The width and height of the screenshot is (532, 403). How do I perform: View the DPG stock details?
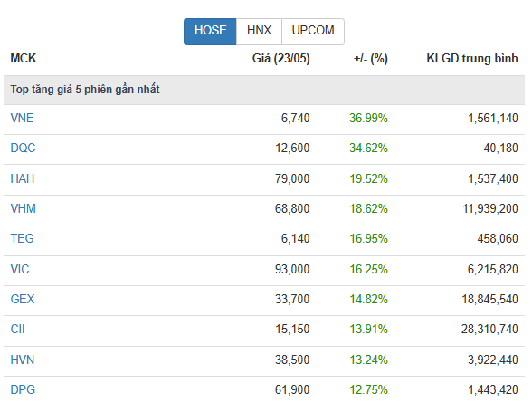[x=23, y=389]
